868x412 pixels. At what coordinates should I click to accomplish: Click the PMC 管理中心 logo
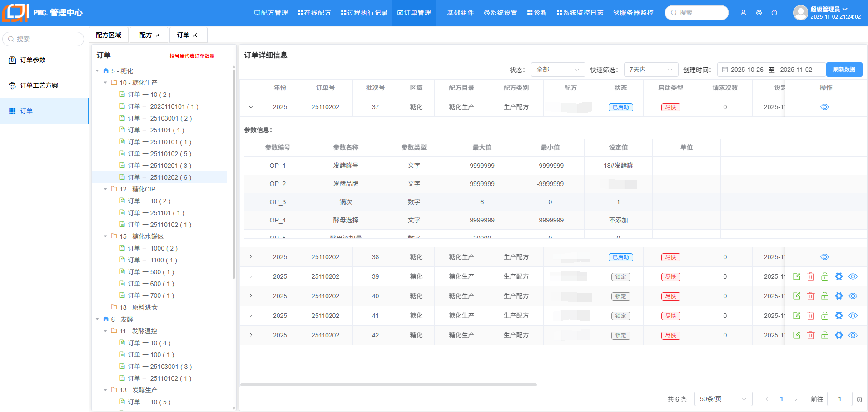pyautogui.click(x=43, y=13)
